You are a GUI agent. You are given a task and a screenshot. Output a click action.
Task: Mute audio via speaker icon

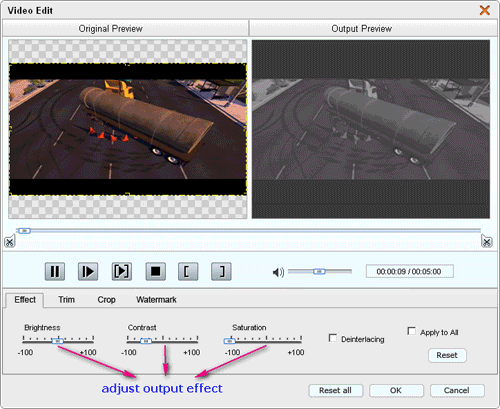point(278,272)
